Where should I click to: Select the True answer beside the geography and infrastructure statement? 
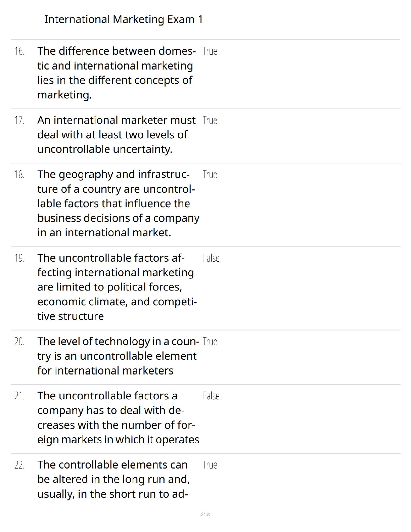click(x=210, y=175)
